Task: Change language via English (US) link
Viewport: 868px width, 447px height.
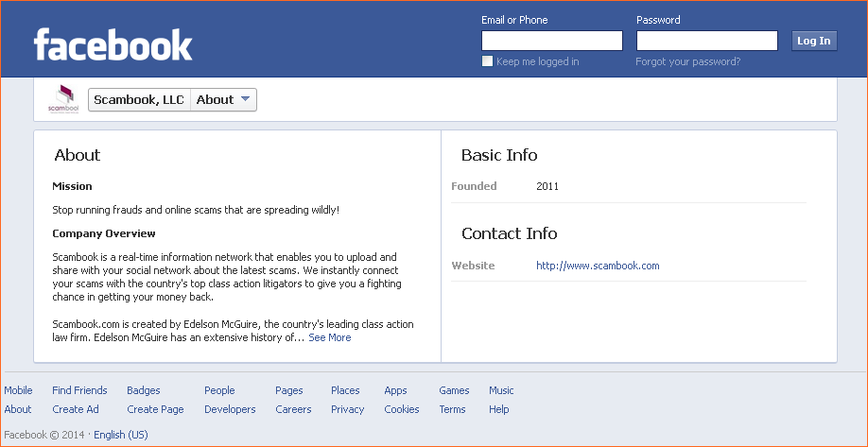Action: [x=121, y=435]
